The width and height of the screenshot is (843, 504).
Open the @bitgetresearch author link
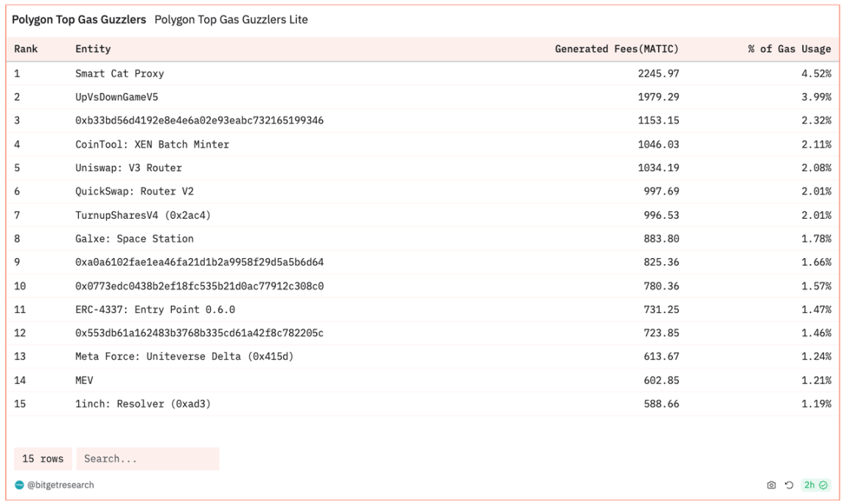click(x=61, y=485)
